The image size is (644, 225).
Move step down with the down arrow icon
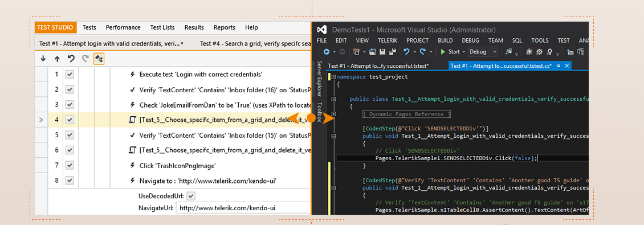tap(43, 59)
